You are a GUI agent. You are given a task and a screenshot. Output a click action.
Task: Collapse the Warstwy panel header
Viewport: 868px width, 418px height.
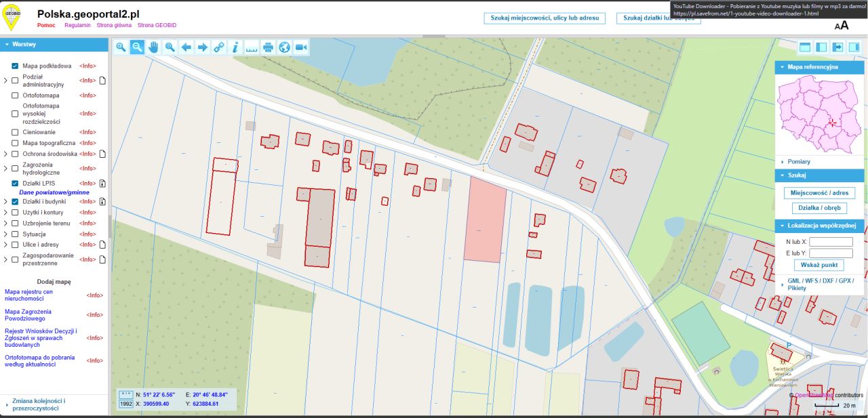coord(54,45)
